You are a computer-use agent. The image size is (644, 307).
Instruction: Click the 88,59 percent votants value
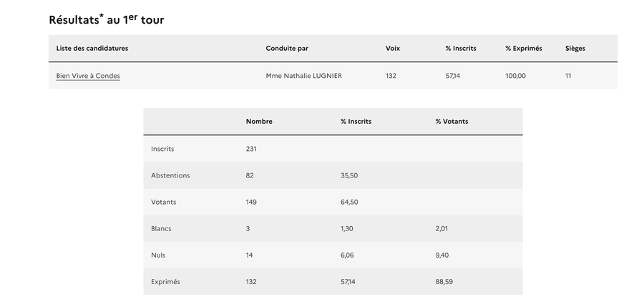click(444, 282)
